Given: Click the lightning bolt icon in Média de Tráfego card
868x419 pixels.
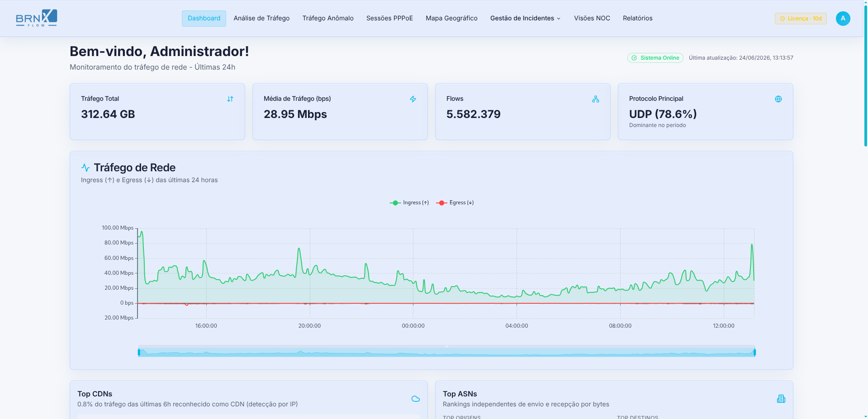Looking at the screenshot, I should pyautogui.click(x=413, y=99).
